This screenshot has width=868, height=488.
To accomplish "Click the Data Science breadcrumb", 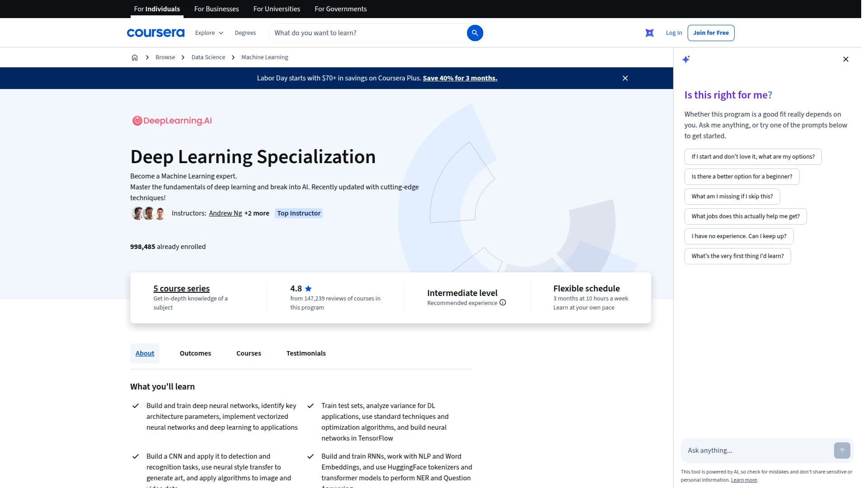I will coord(208,57).
